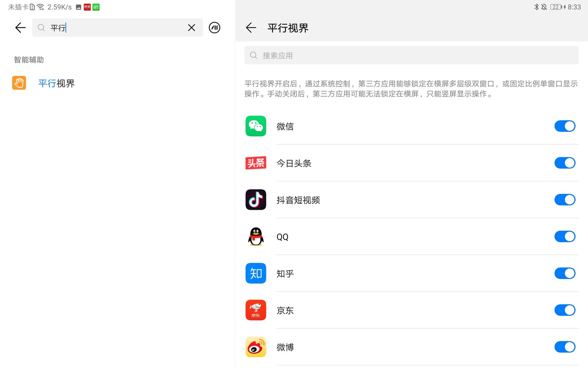
Task: Turn off the 知乎 switch
Action: [565, 273]
